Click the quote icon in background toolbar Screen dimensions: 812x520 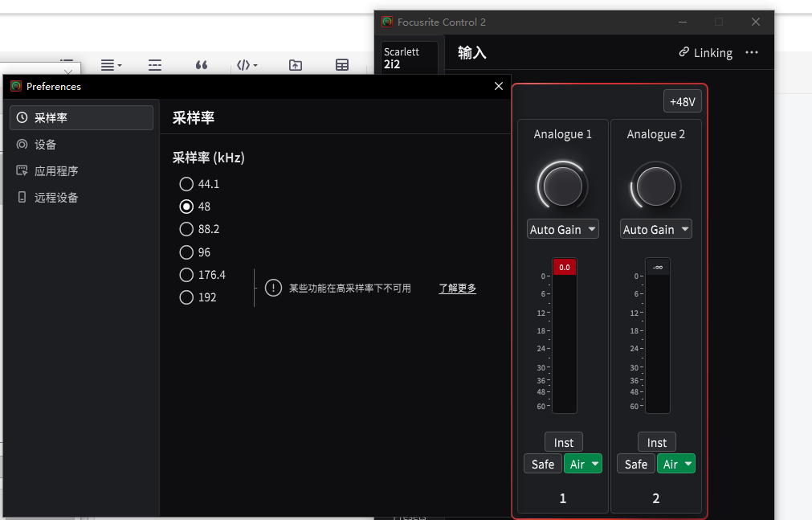(x=202, y=65)
